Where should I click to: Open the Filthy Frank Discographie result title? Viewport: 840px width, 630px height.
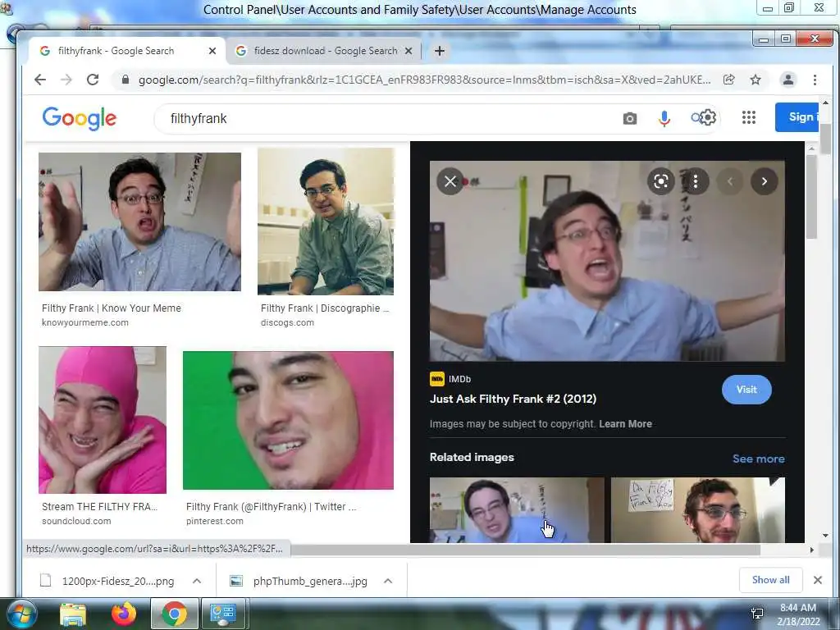point(325,308)
